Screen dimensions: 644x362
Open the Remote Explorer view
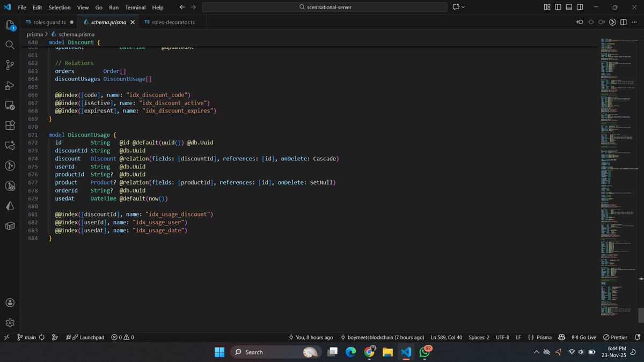[10, 105]
